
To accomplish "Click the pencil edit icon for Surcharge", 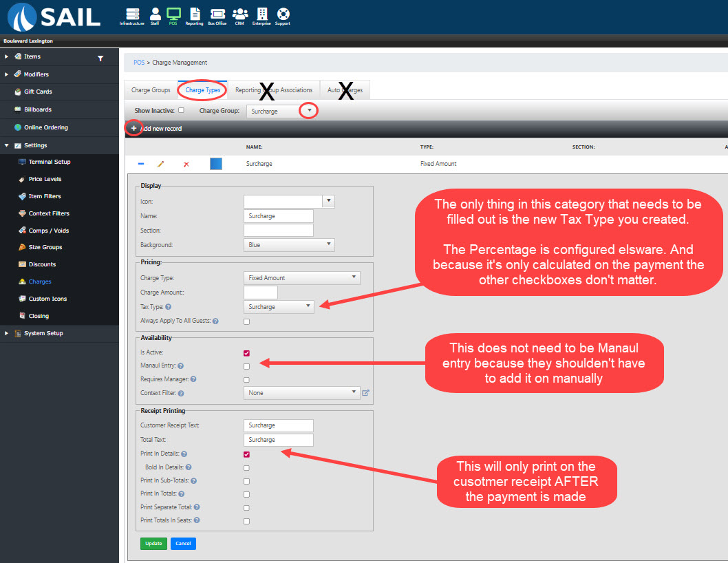I will pos(161,164).
